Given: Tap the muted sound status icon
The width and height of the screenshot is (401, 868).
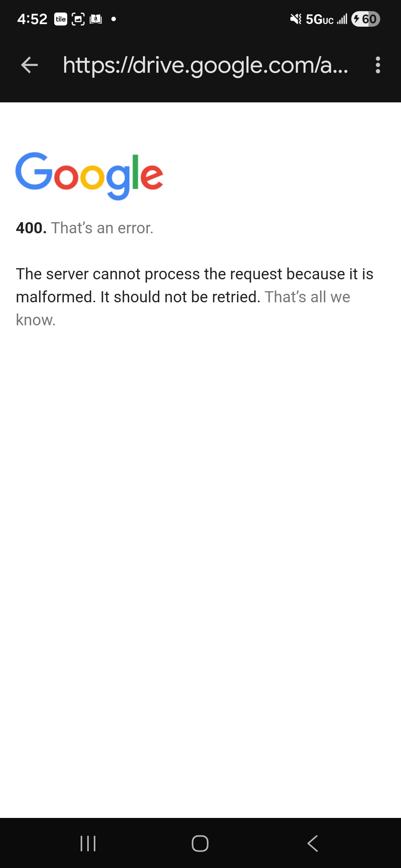Looking at the screenshot, I should [296, 19].
